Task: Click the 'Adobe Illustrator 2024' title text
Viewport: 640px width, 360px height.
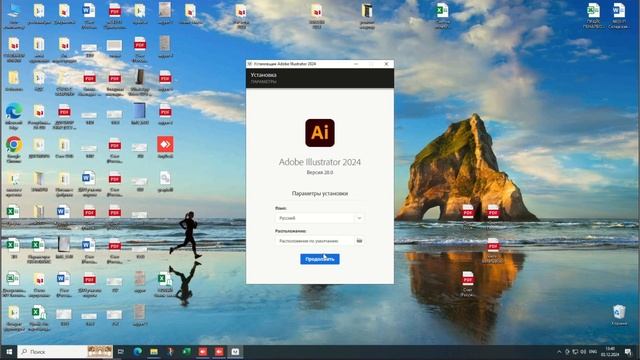Action: [x=320, y=162]
